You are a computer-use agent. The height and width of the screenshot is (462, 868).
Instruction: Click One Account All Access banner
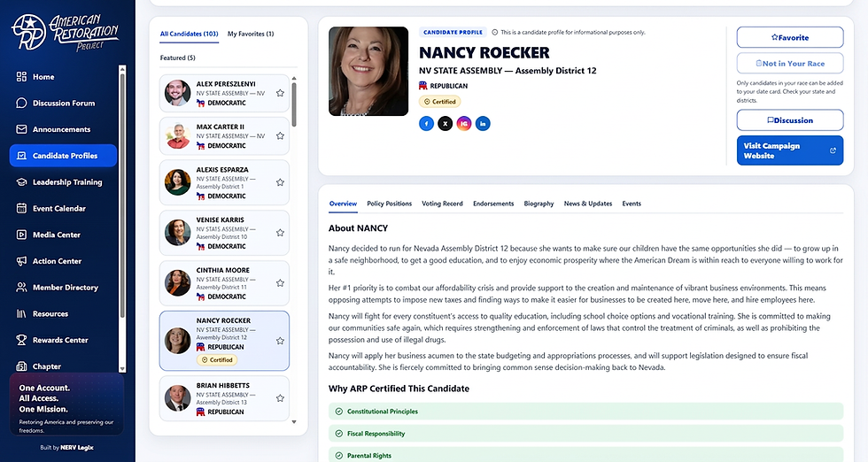click(66, 404)
